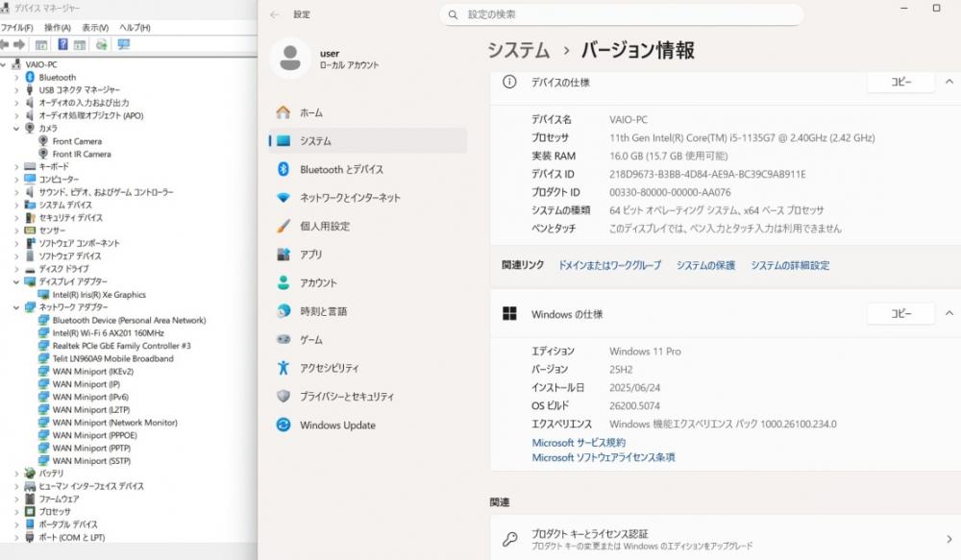
Task: Open プライバシーとセキュリティ settings
Action: click(368, 397)
